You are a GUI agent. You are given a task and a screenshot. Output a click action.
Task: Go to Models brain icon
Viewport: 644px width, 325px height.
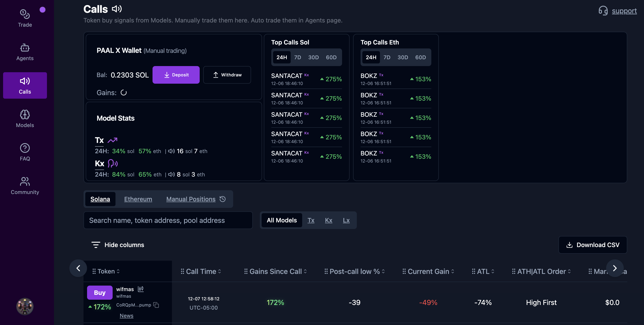pyautogui.click(x=25, y=115)
